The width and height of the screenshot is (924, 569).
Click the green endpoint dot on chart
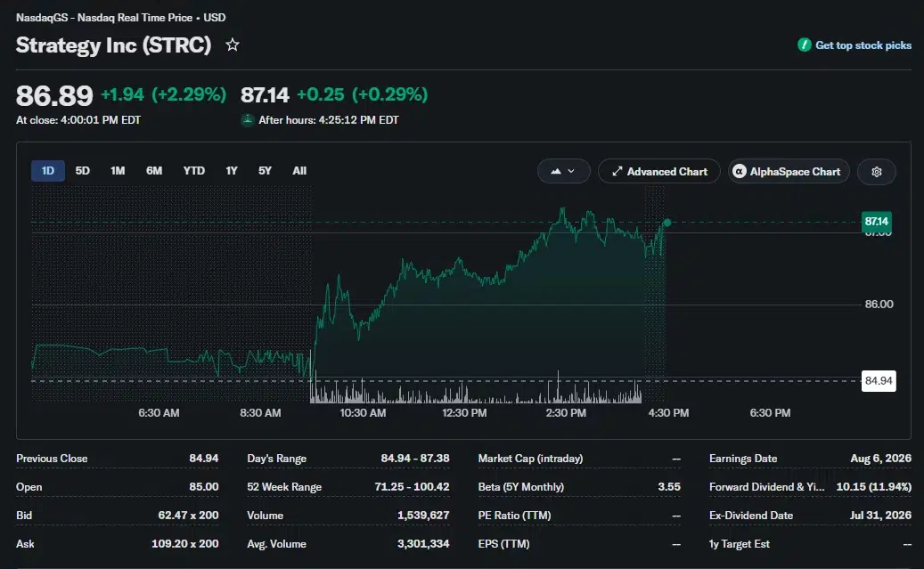[666, 223]
